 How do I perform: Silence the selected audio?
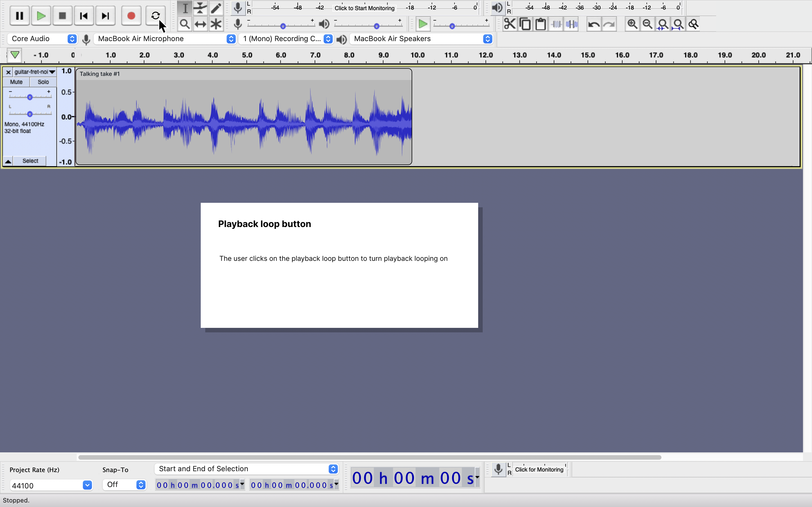tap(572, 24)
